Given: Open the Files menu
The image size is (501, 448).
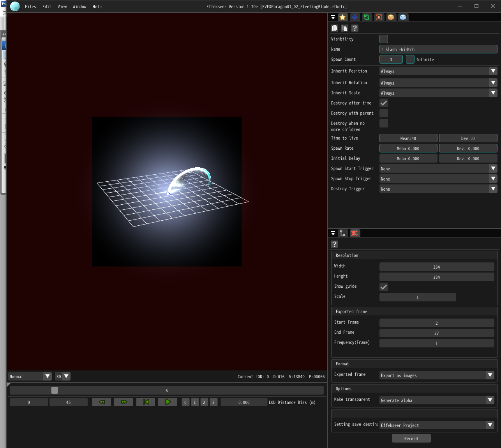Looking at the screenshot, I should pos(30,7).
